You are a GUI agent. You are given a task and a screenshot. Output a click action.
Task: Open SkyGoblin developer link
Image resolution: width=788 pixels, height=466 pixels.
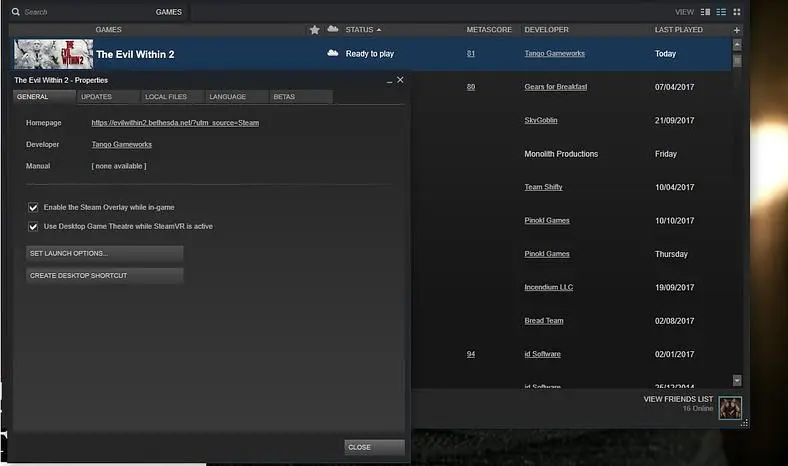[541, 120]
